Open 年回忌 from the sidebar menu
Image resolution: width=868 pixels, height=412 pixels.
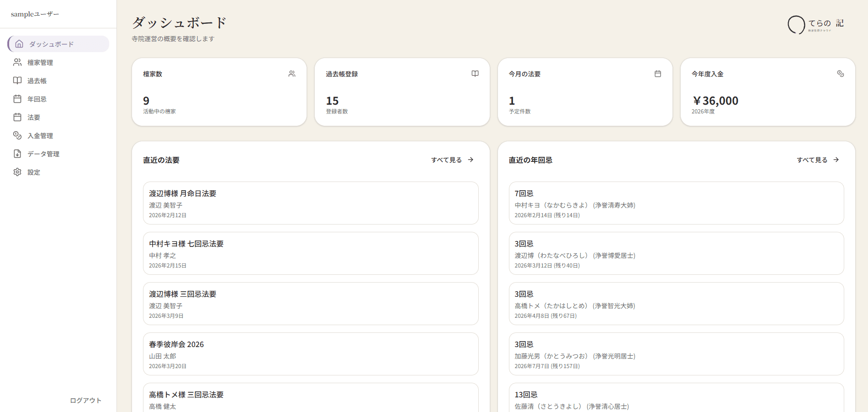point(37,99)
